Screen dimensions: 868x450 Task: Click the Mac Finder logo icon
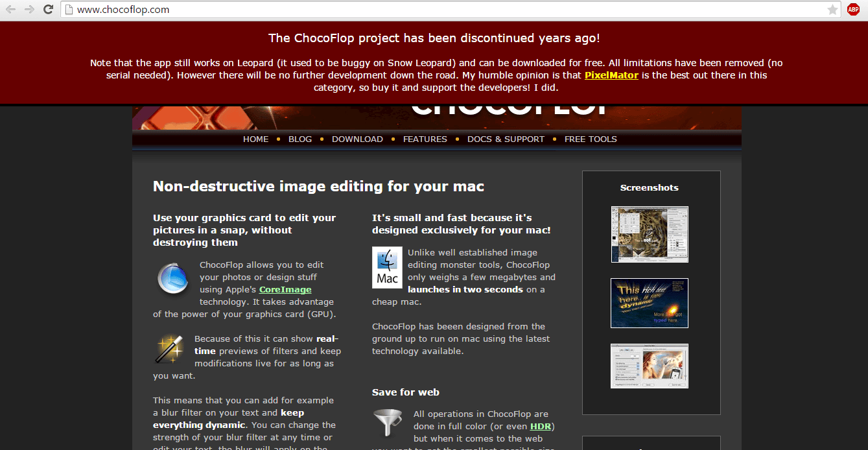click(x=387, y=267)
